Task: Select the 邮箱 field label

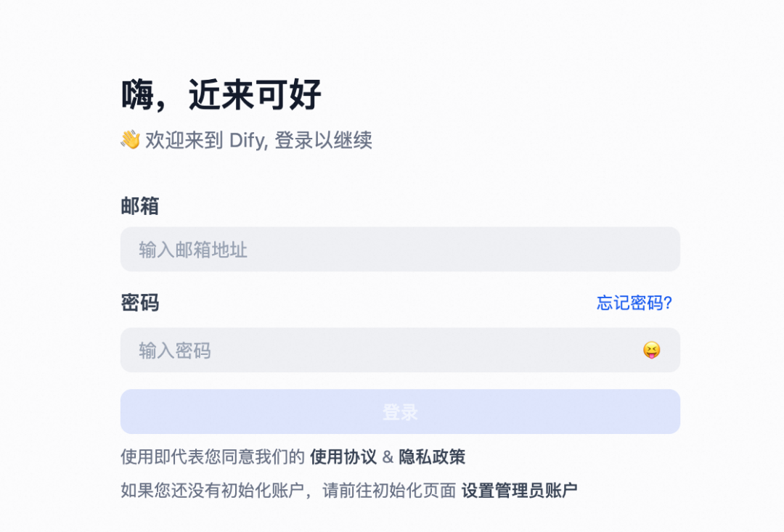Action: pyautogui.click(x=138, y=208)
